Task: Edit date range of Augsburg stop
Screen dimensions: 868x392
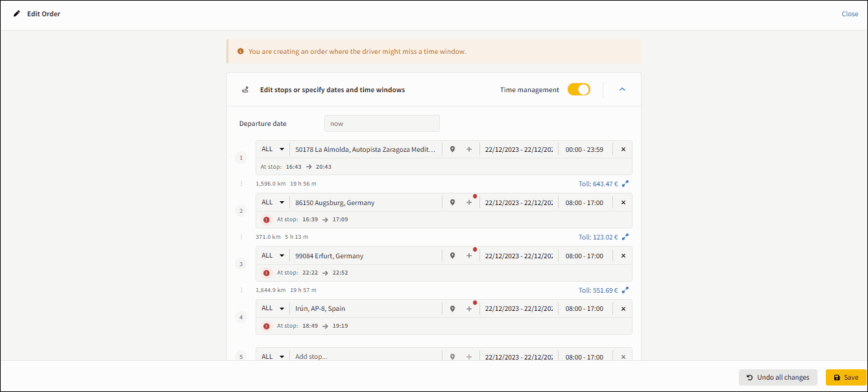Action: tap(518, 202)
